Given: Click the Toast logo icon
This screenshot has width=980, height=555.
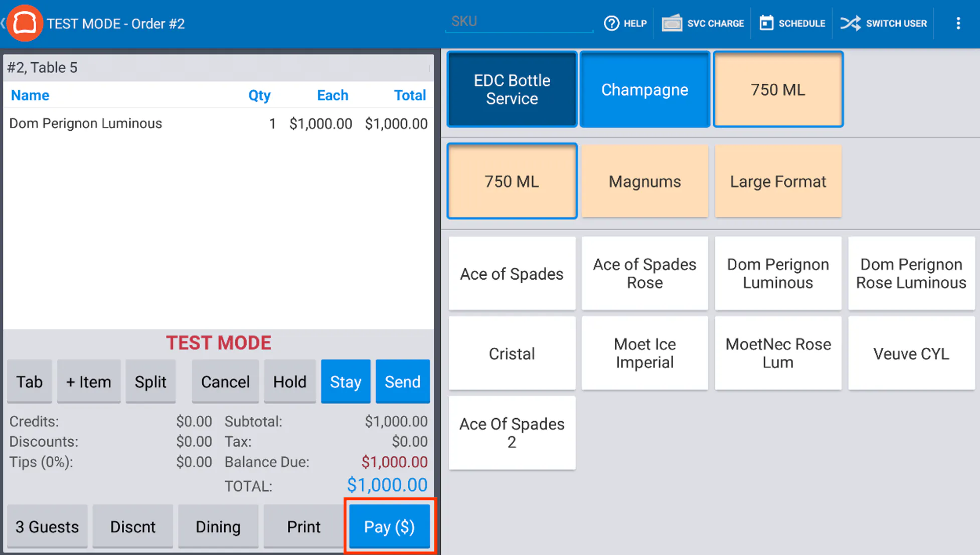Looking at the screenshot, I should point(25,23).
